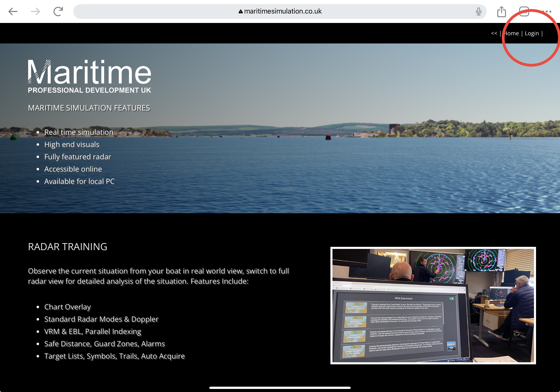Go to the Home navigation link

(511, 33)
